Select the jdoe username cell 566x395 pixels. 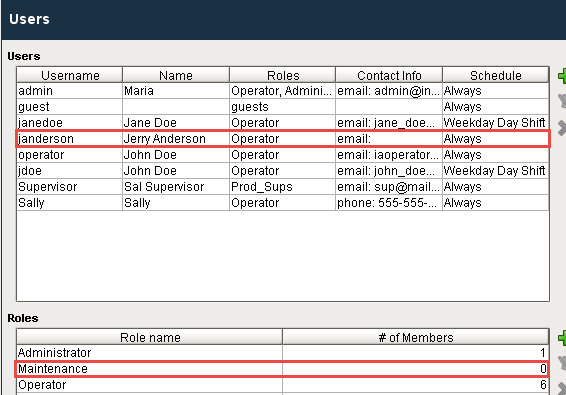(70, 170)
